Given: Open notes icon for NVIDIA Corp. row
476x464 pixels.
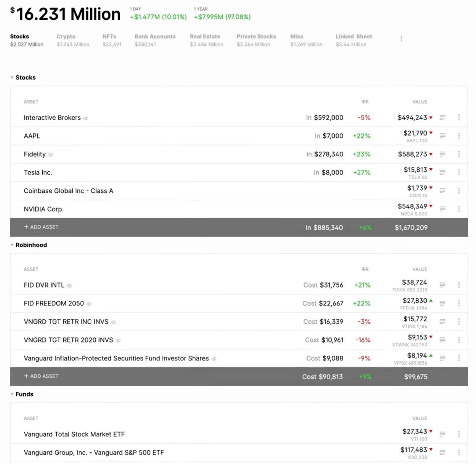Looking at the screenshot, I should pyautogui.click(x=442, y=209).
